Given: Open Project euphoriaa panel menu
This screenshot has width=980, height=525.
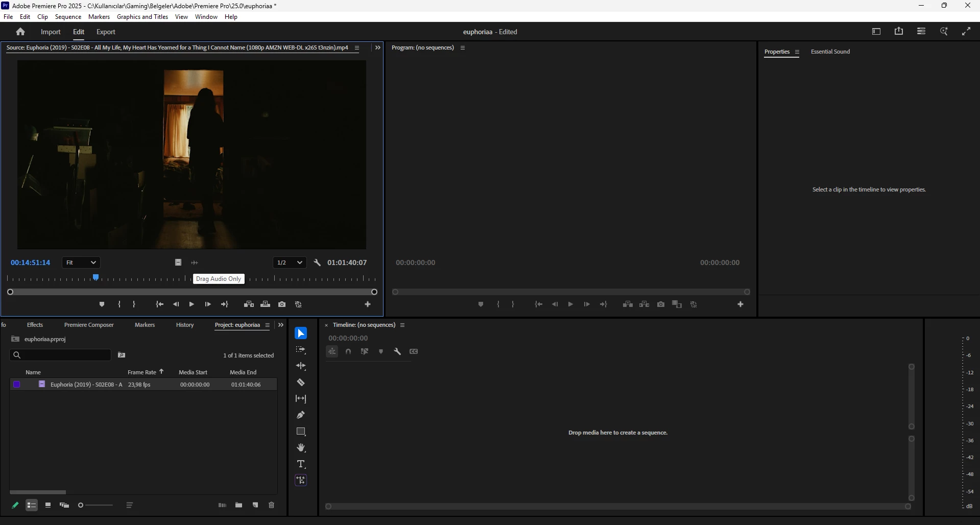Looking at the screenshot, I should (x=267, y=325).
